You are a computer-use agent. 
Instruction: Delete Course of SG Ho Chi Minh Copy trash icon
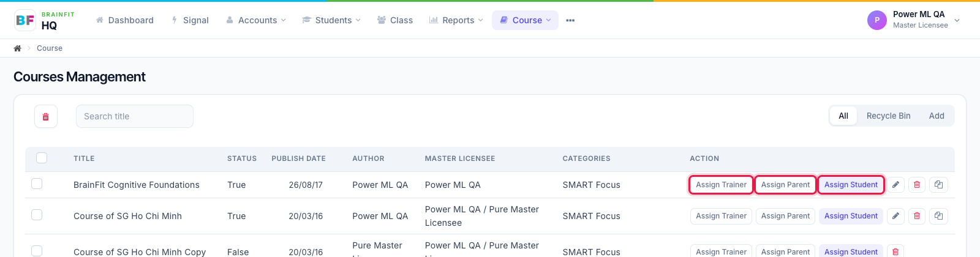[x=895, y=251]
